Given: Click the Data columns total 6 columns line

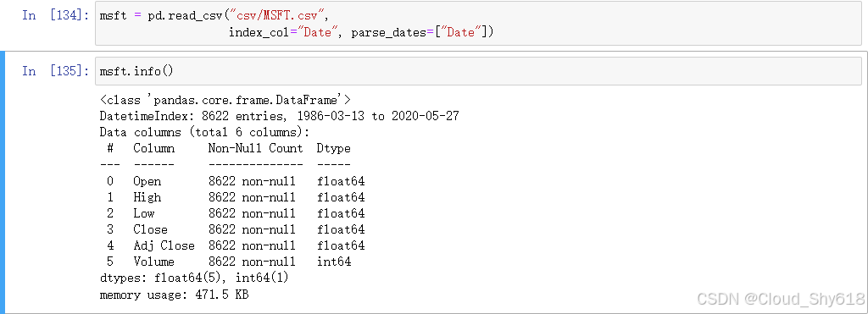Looking at the screenshot, I should (x=204, y=133).
